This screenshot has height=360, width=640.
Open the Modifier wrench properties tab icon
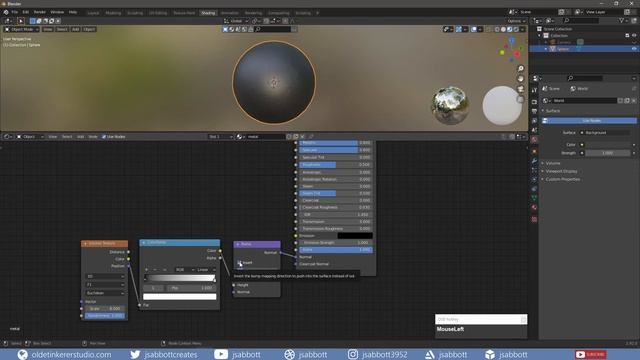(x=534, y=161)
